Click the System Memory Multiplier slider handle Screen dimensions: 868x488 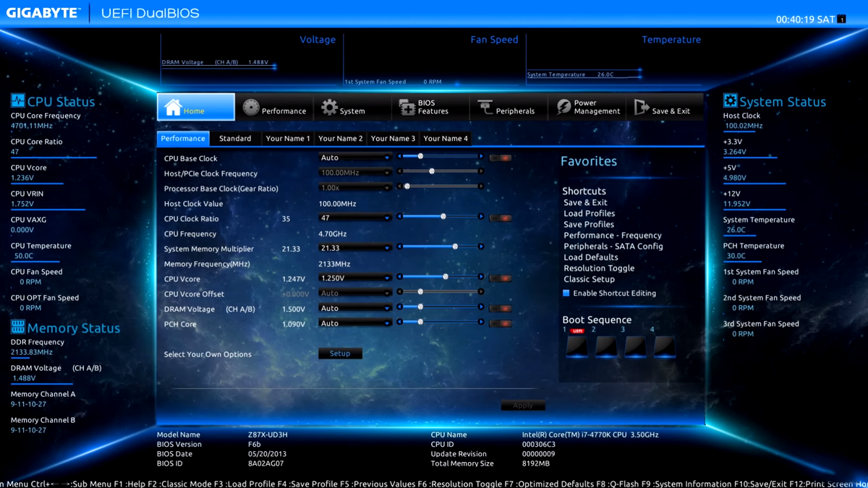(x=455, y=247)
